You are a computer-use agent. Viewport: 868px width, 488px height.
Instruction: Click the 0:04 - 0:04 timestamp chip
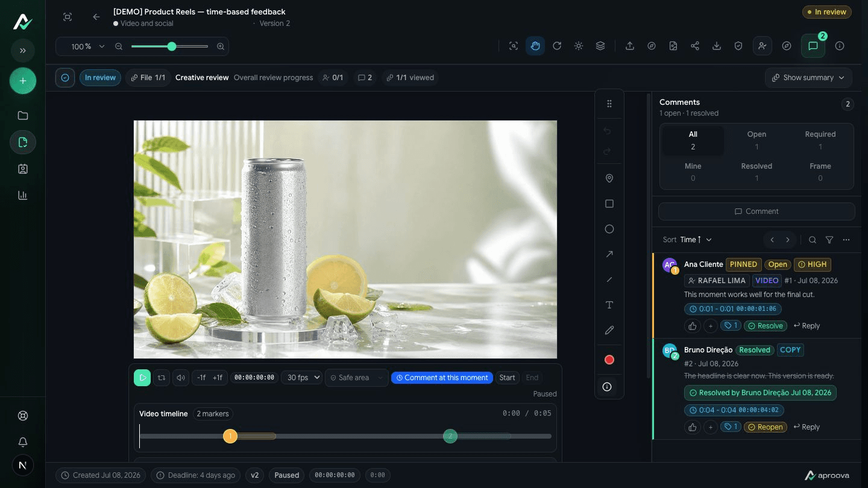(734, 410)
